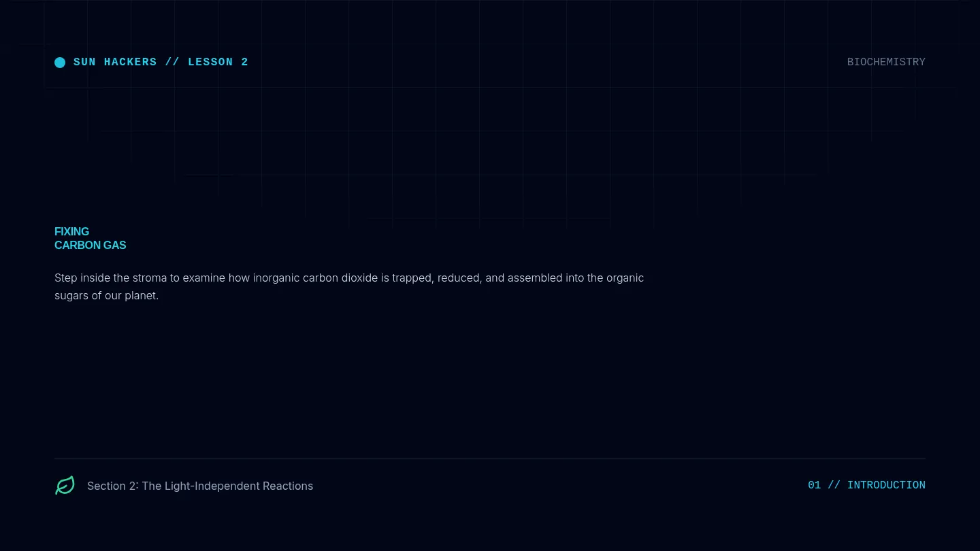Screen dimensions: 980x551
Task: Click the INTRODUCTION footer label
Action: pos(886,485)
